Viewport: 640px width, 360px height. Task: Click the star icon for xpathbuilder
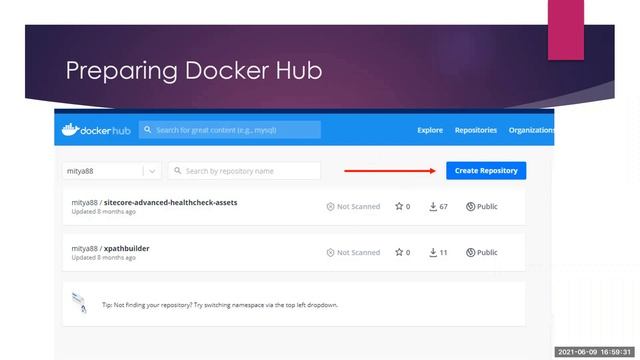pyautogui.click(x=399, y=252)
